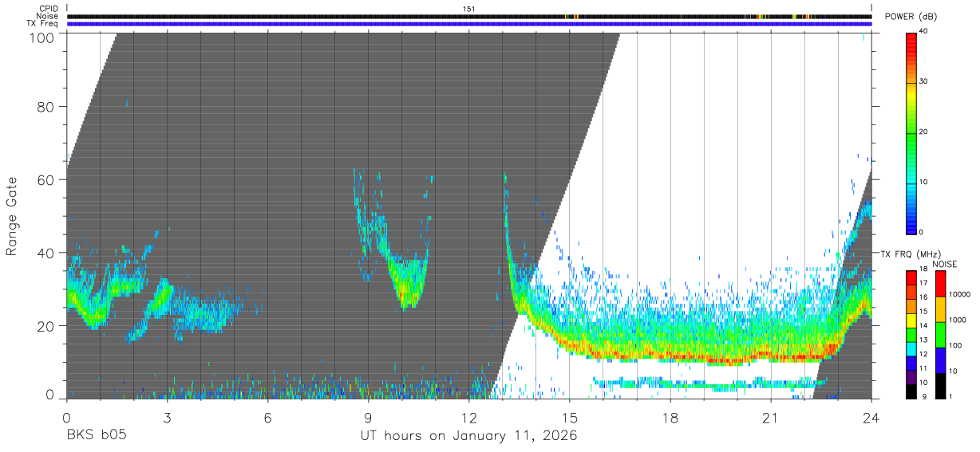Pick the black swatch in NOISE scale

coord(940,385)
